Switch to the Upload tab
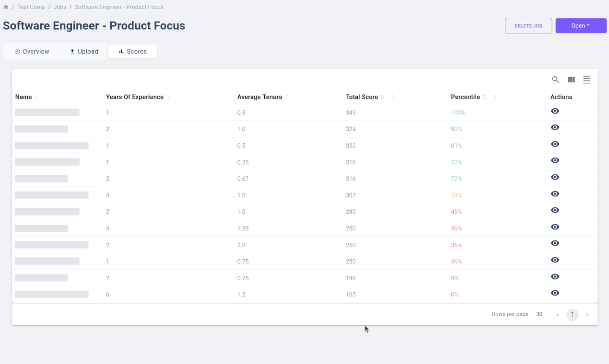This screenshot has width=609, height=364. [x=84, y=51]
